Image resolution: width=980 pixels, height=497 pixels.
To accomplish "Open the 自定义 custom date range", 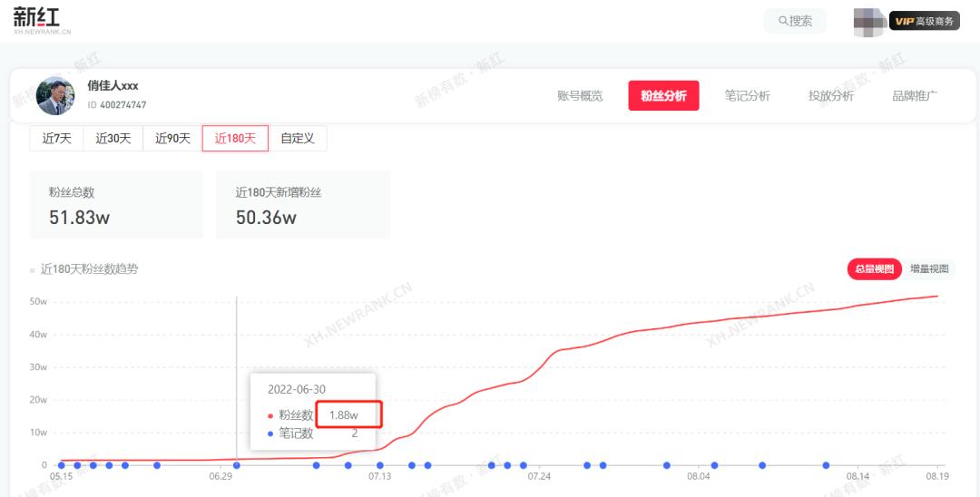I will [298, 139].
